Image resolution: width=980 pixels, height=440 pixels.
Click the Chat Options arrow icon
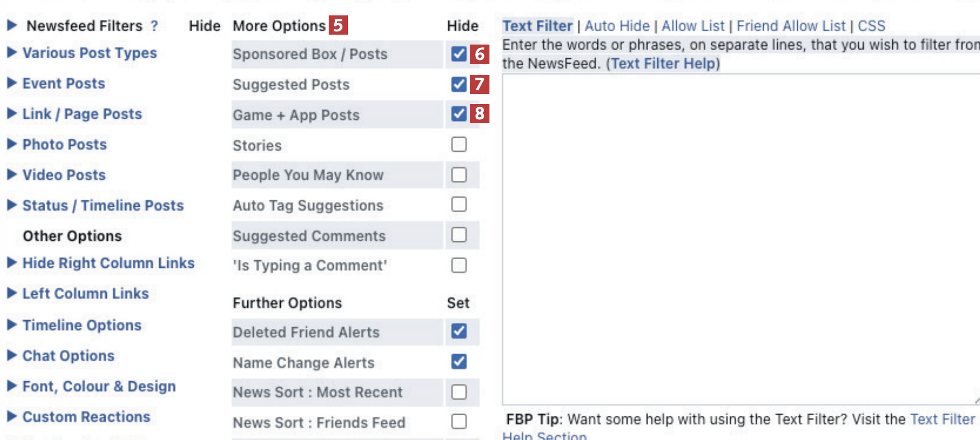12,355
